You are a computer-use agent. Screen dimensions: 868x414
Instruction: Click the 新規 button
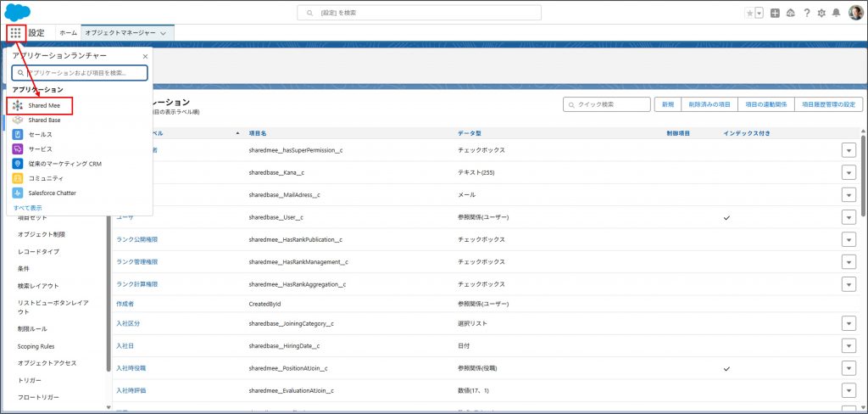(x=667, y=104)
